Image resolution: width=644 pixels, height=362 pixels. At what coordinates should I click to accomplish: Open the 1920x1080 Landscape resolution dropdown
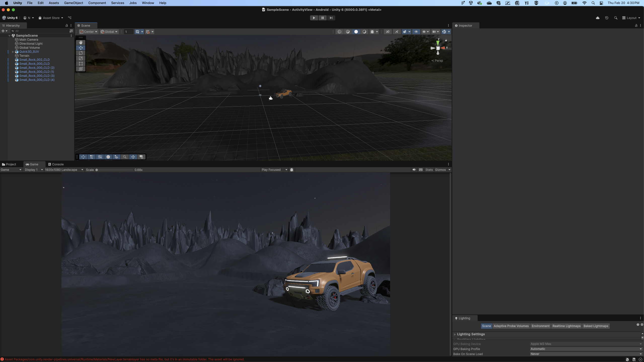point(64,170)
